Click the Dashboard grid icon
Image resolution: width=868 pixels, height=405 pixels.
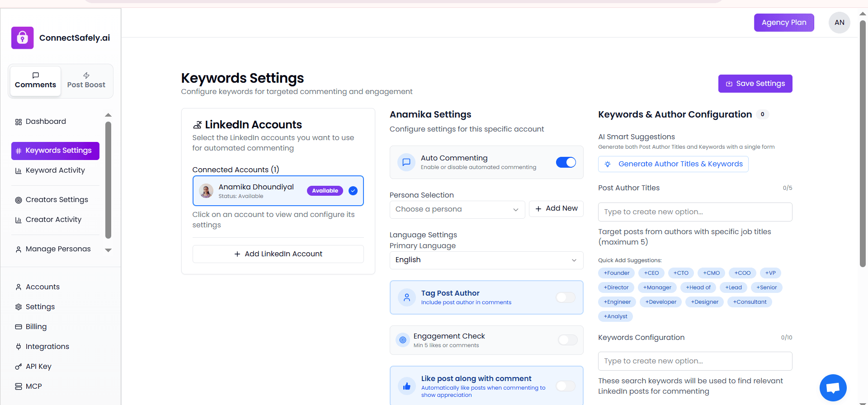(19, 122)
